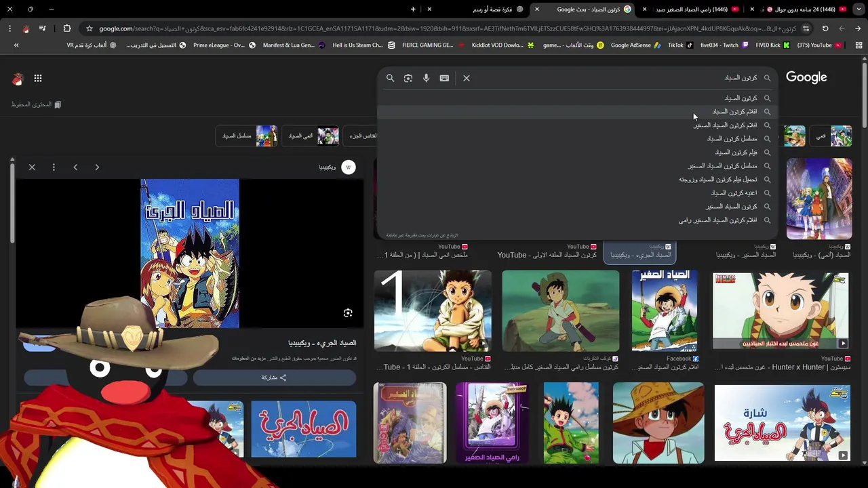Screen dimensions: 868x488
Task: Click the page vertical scrollbar
Action: click(x=865, y=95)
